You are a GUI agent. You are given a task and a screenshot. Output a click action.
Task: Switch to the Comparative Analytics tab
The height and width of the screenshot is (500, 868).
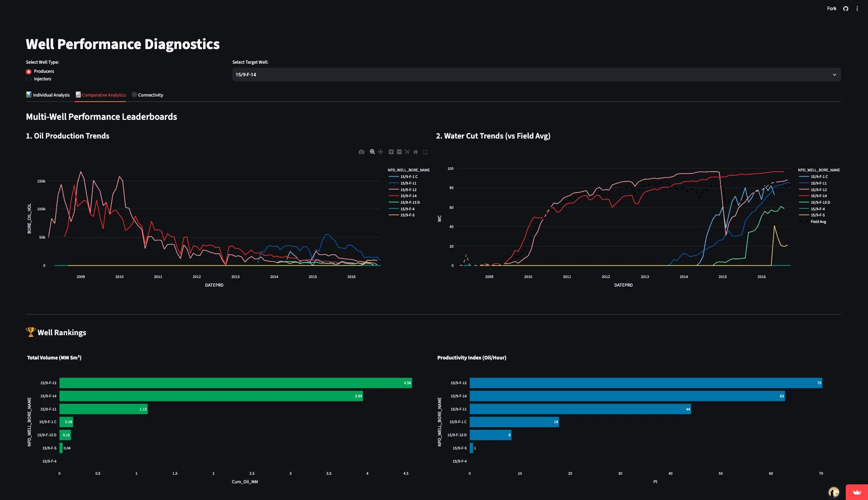pyautogui.click(x=101, y=95)
